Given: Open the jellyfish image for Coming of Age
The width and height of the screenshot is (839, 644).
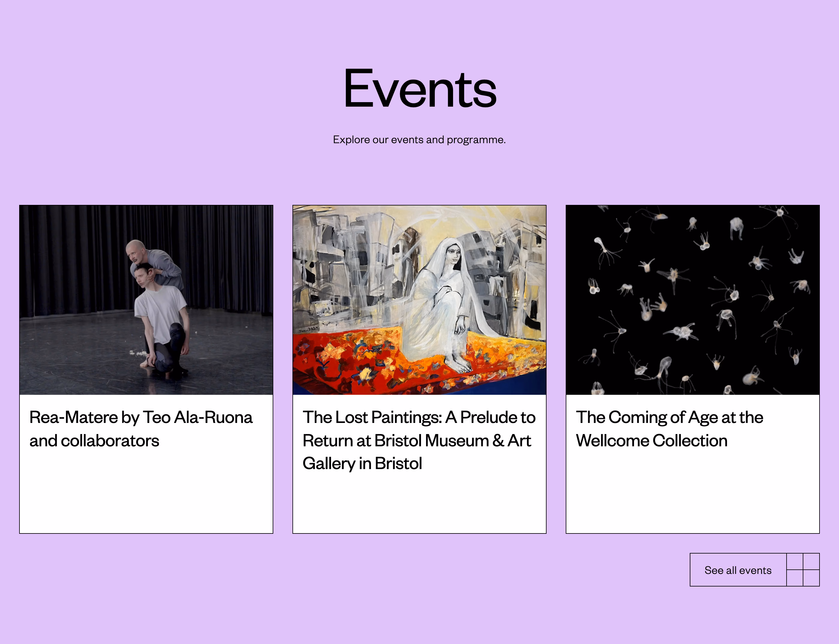Looking at the screenshot, I should (692, 300).
